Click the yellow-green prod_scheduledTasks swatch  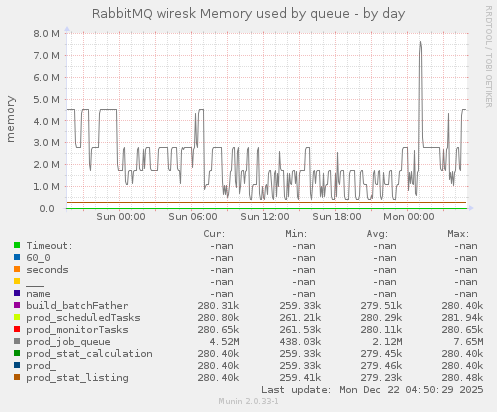click(17, 317)
